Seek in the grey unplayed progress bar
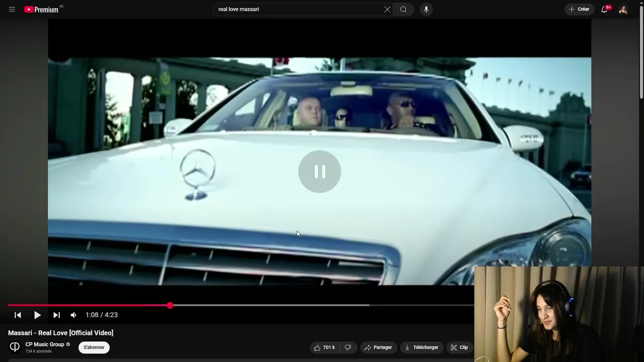 (322, 305)
